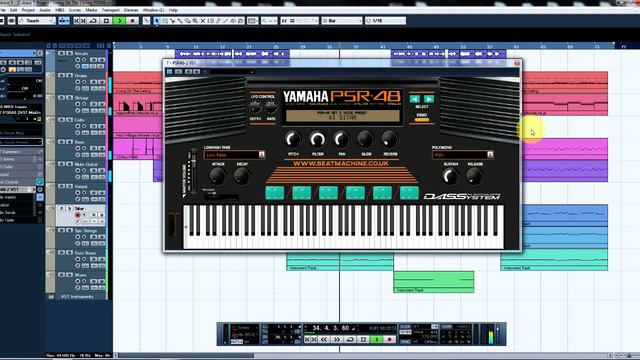Image resolution: width=640 pixels, height=360 pixels.
Task: Select the Zoom magnifier tool
Action: [195, 20]
